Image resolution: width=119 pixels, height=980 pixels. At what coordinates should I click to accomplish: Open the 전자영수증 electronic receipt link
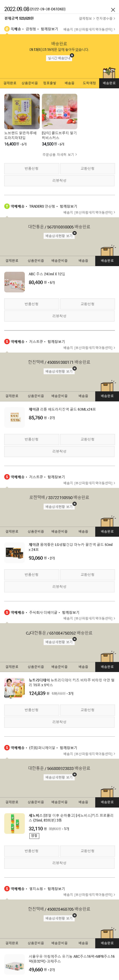pyautogui.click(x=105, y=18)
